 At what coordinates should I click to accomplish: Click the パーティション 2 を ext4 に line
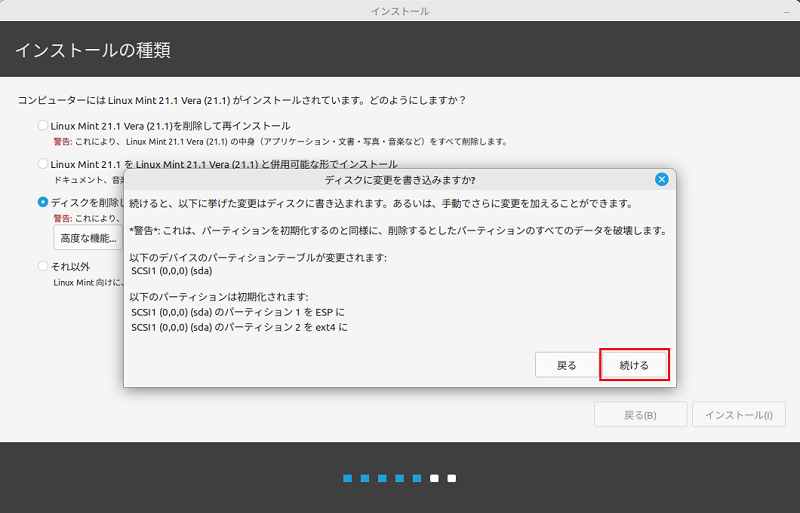coord(239,327)
